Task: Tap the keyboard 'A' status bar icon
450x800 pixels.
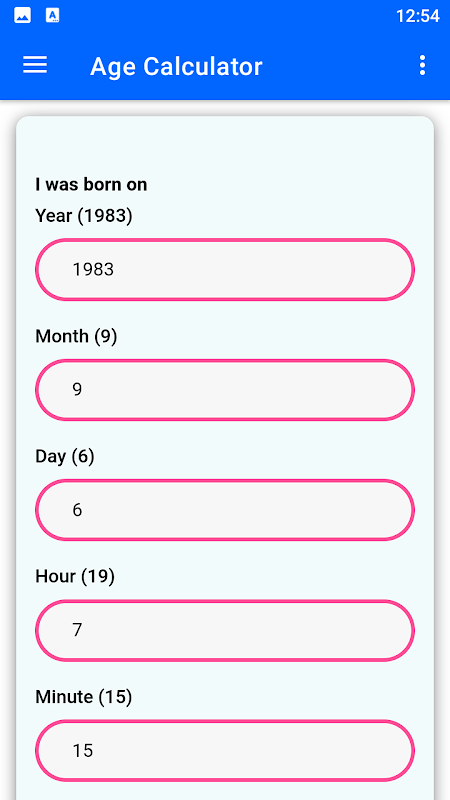Action: (53, 16)
